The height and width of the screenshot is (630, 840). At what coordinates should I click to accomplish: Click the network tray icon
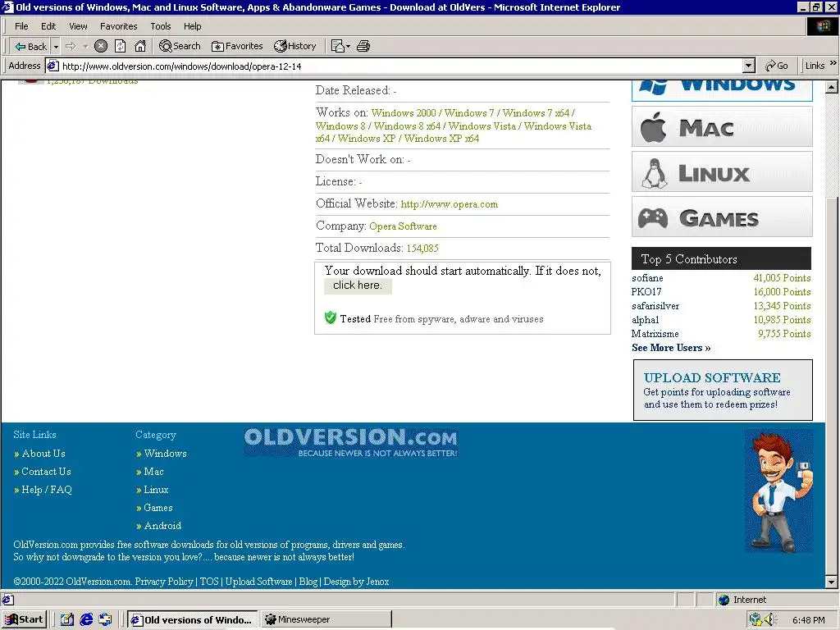[756, 620]
